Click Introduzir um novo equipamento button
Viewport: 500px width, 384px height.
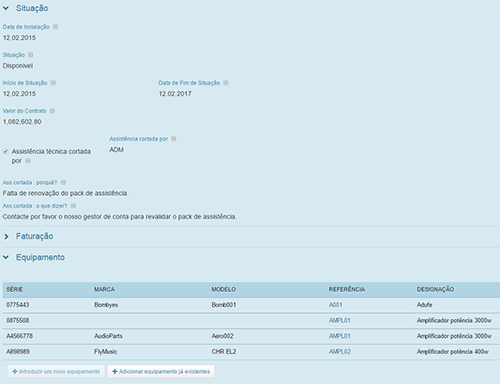pos(56,371)
